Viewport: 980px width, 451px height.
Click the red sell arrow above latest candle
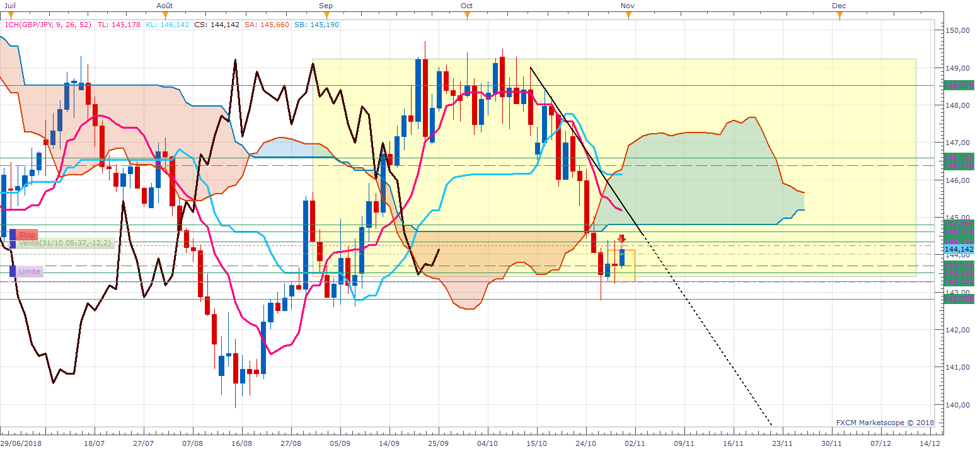coord(621,238)
